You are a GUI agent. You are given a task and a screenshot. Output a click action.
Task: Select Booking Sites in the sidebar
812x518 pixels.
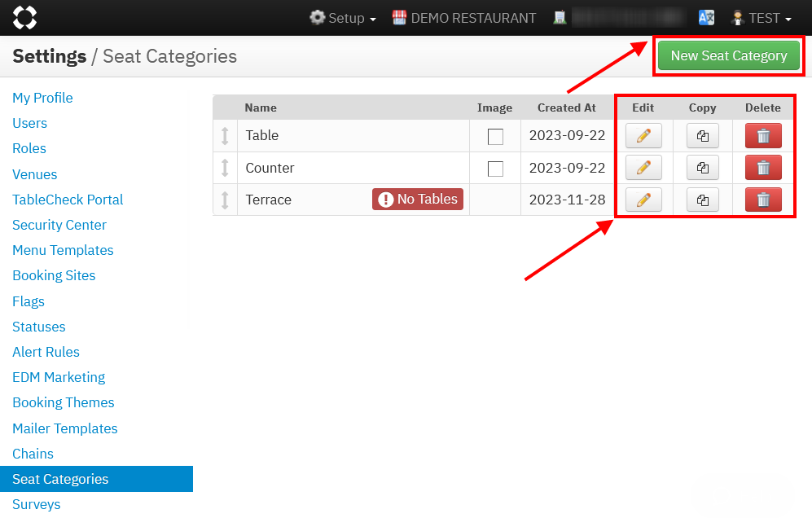click(x=54, y=275)
